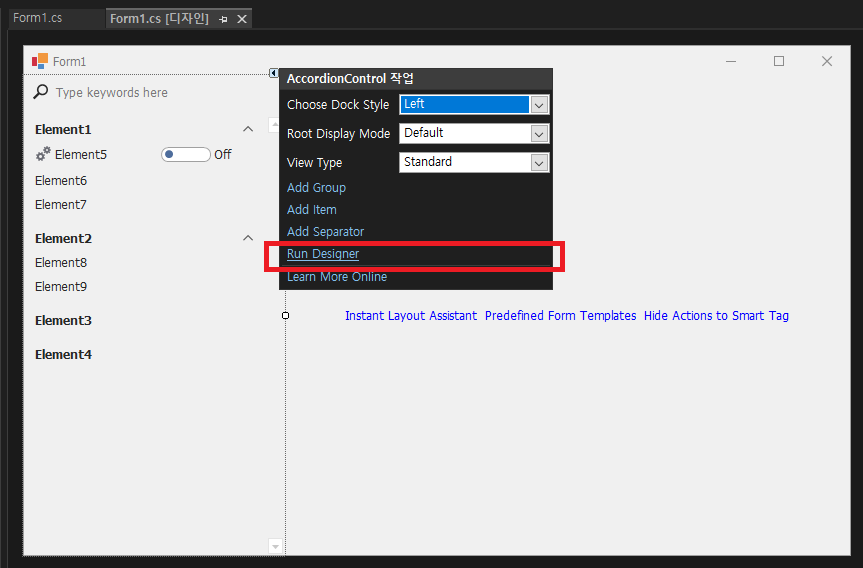Select Element8 in the accordion
863x568 pixels.
[61, 263]
